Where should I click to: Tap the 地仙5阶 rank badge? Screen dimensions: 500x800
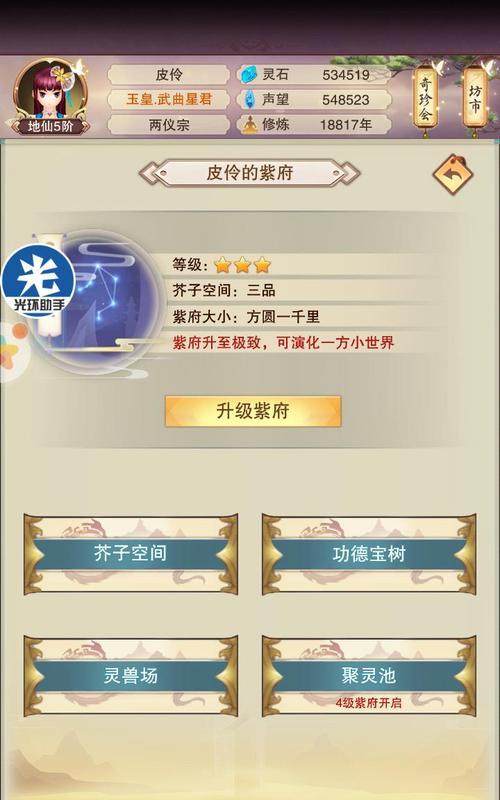click(x=51, y=126)
